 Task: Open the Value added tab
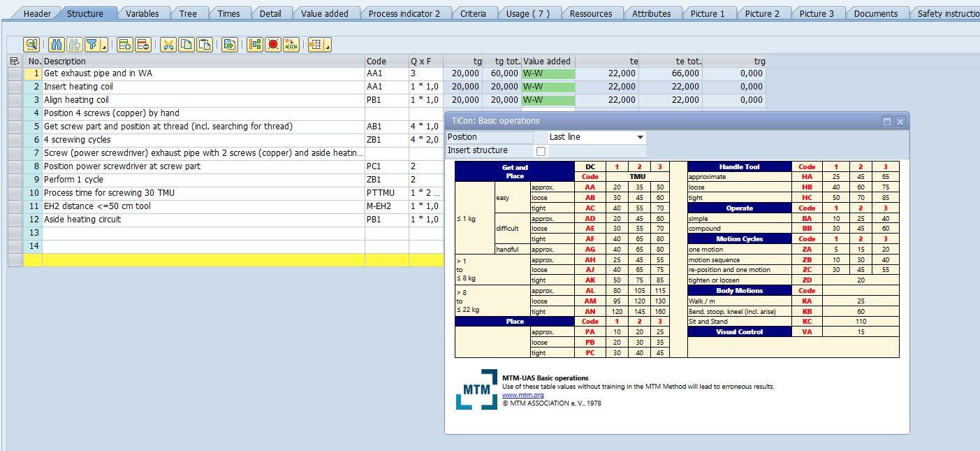click(324, 13)
